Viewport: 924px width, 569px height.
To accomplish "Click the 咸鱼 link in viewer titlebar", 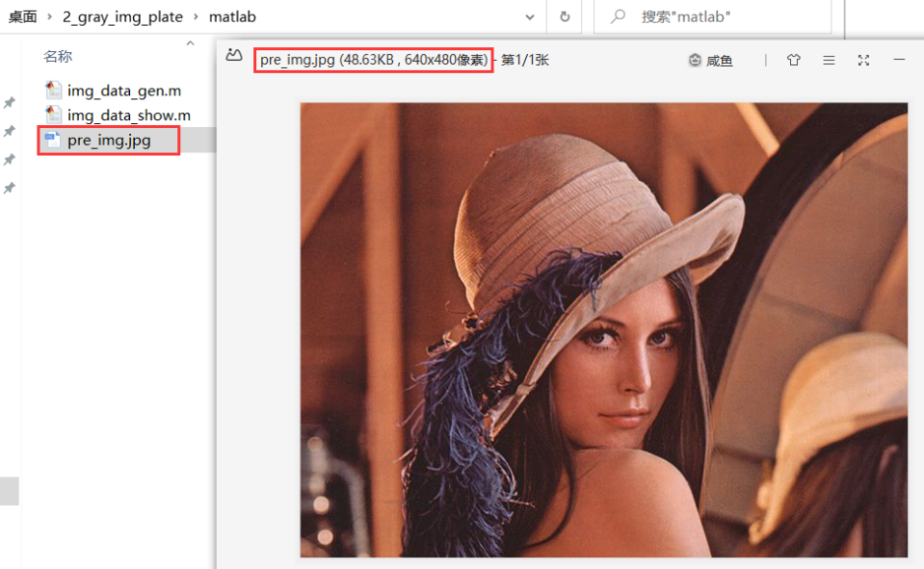I will click(710, 61).
